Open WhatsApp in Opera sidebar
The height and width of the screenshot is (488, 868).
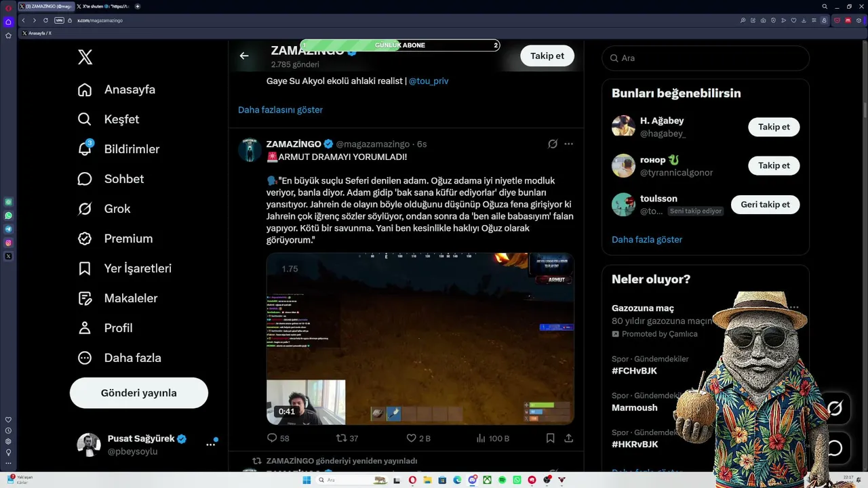pos(8,216)
